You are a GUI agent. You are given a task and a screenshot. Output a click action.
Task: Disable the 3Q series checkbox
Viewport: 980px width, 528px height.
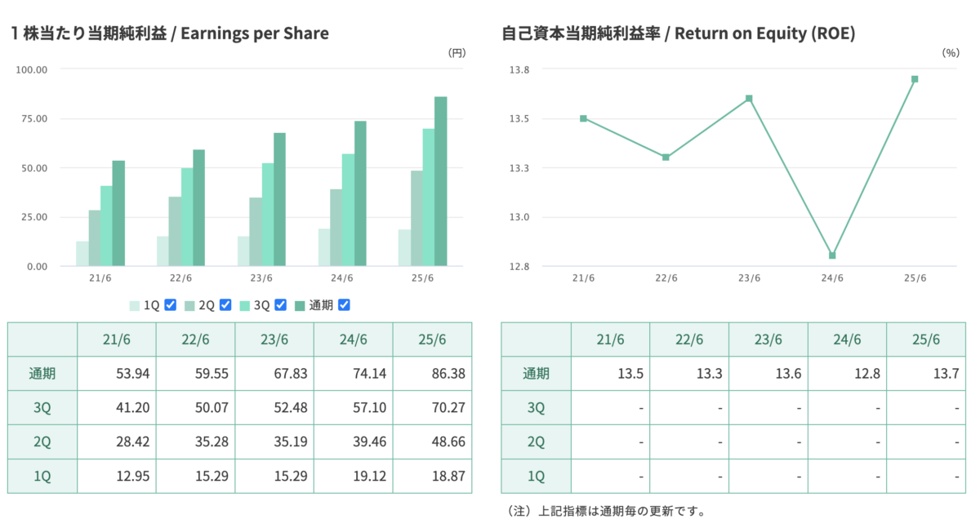[280, 305]
